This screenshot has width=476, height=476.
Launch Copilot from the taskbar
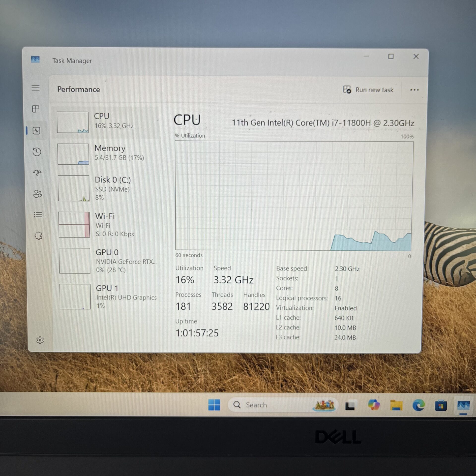[374, 405]
